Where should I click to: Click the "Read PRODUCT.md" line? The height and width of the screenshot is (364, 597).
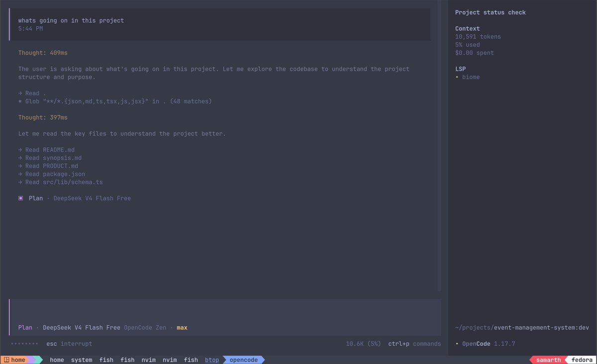48,166
